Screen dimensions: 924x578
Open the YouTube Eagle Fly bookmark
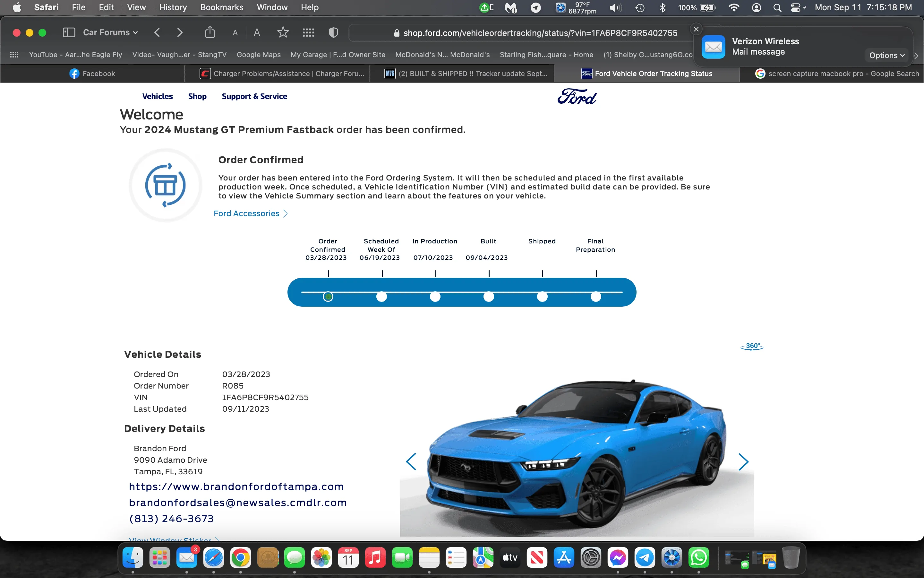tap(76, 55)
